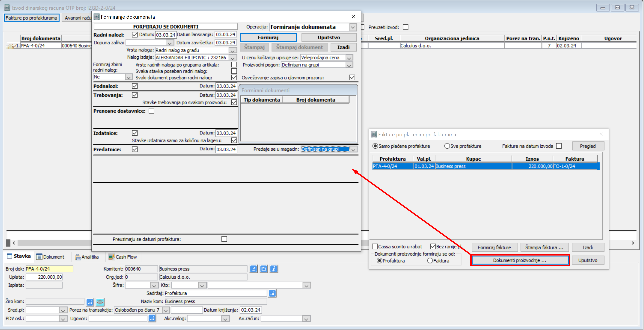Select the Sve profakture radio button

click(x=447, y=146)
